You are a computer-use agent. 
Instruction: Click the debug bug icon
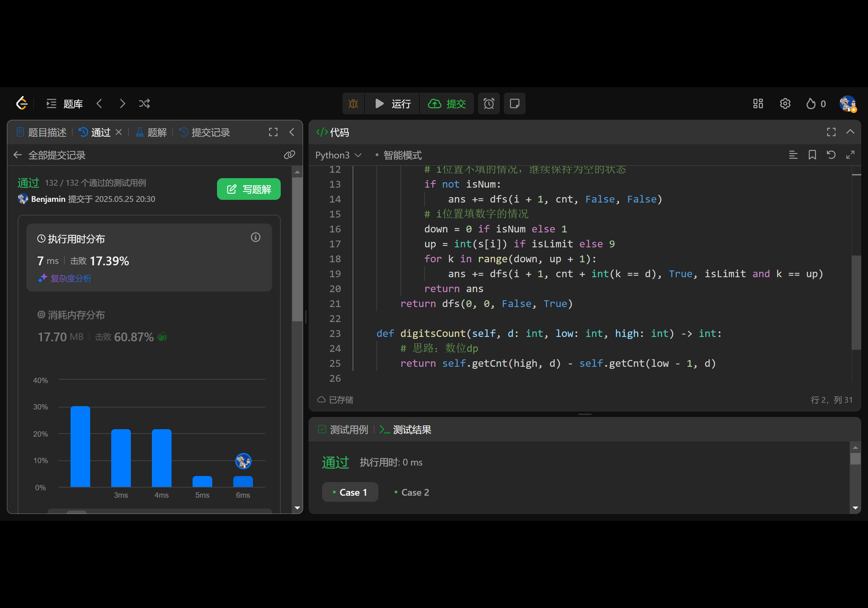pyautogui.click(x=353, y=104)
